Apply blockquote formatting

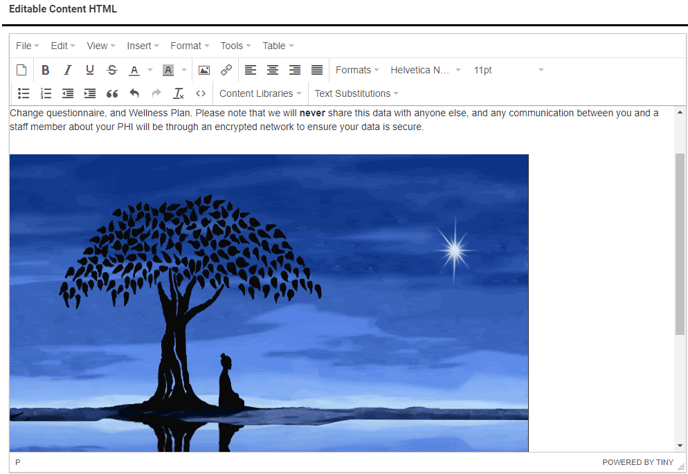click(x=112, y=94)
